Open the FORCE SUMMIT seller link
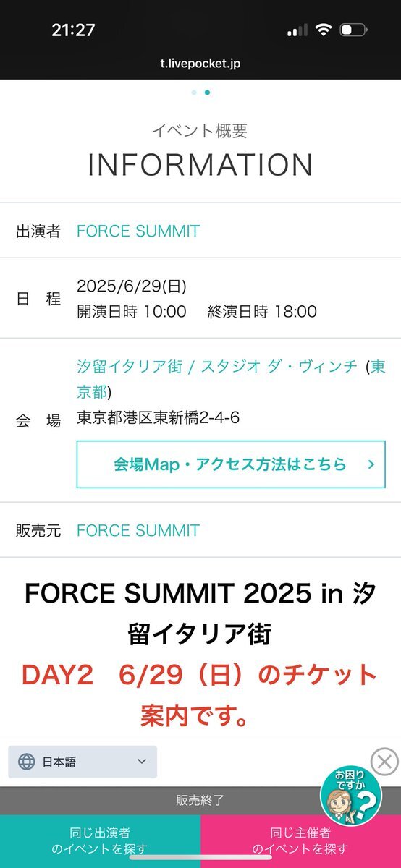The height and width of the screenshot is (868, 401). [138, 530]
